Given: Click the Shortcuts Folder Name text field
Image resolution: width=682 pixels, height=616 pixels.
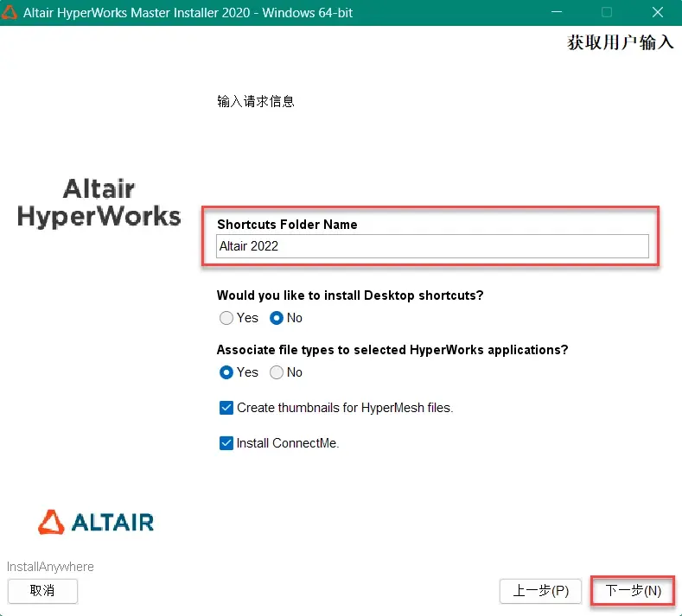Looking at the screenshot, I should (x=432, y=246).
